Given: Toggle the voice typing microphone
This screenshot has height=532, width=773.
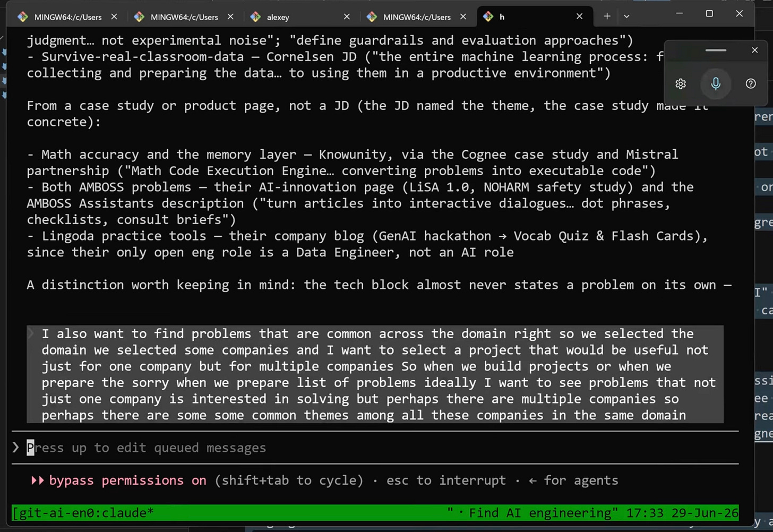Looking at the screenshot, I should (716, 83).
